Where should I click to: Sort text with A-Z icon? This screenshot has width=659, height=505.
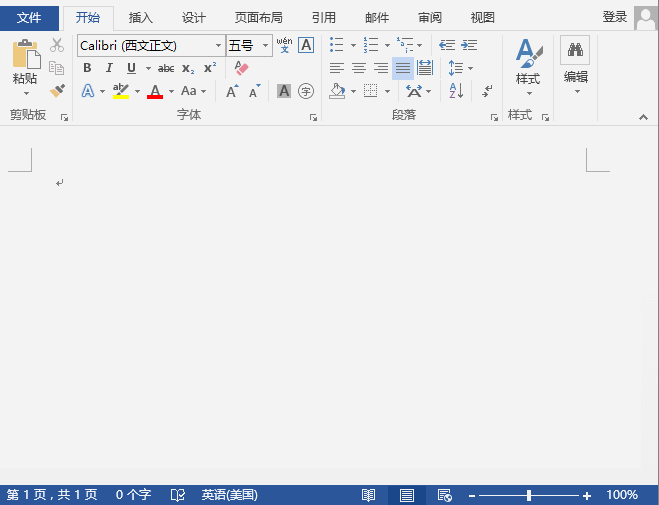456,91
